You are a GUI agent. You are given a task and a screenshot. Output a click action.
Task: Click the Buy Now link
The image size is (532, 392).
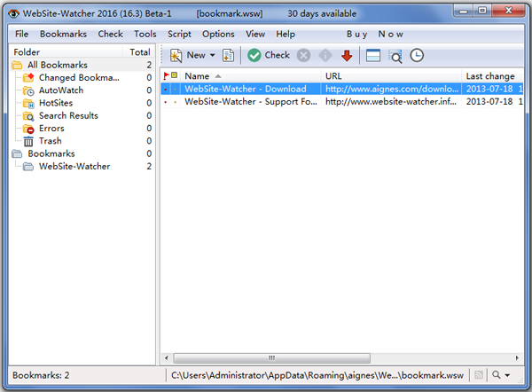point(375,35)
